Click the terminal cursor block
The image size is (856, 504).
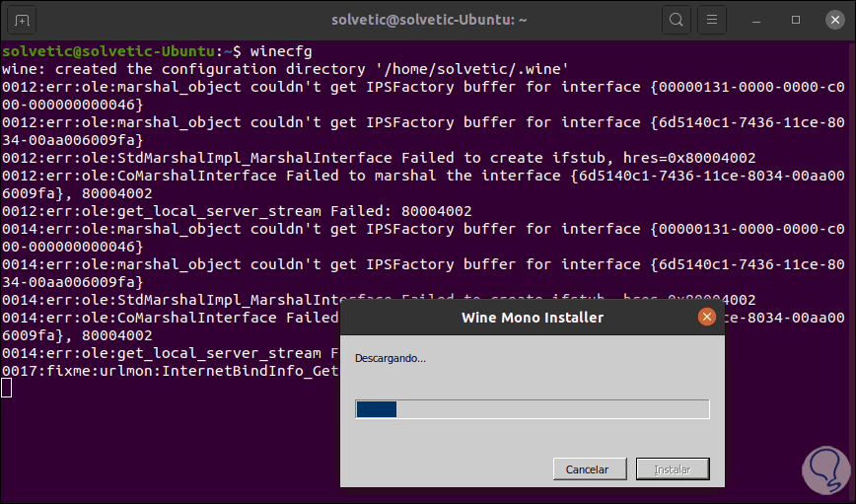tap(7, 388)
